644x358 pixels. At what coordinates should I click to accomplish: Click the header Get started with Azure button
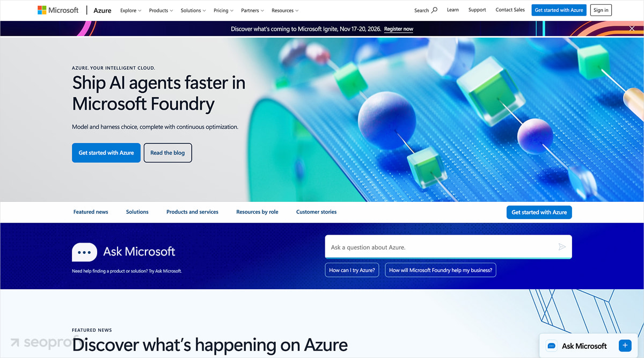559,10
